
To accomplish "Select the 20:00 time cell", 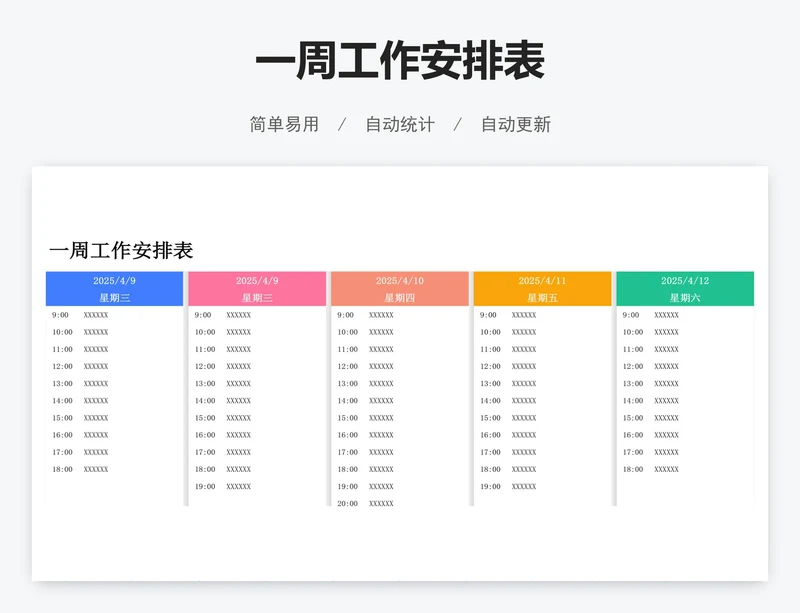I will (x=347, y=503).
